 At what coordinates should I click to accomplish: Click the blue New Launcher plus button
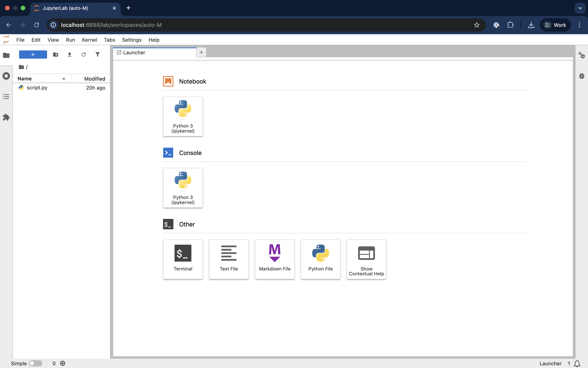click(x=33, y=55)
